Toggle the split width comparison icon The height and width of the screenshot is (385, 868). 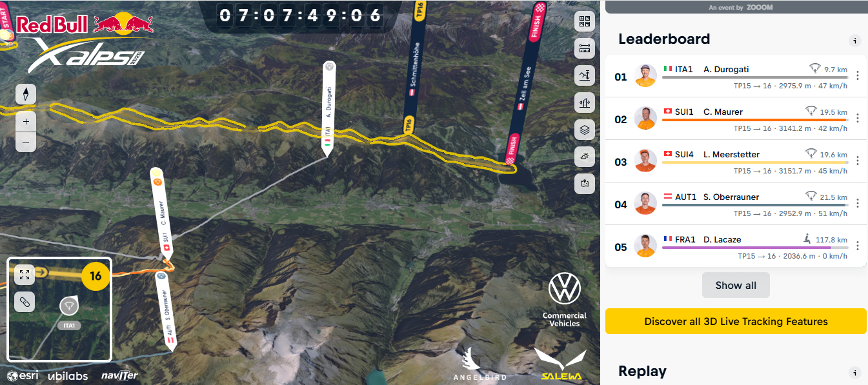click(585, 103)
